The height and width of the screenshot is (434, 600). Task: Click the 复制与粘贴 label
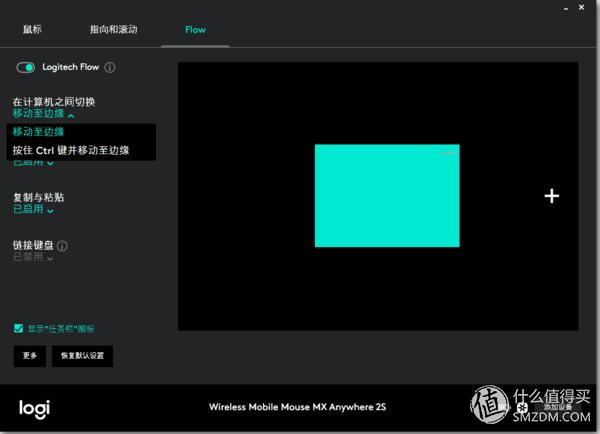[x=39, y=197]
